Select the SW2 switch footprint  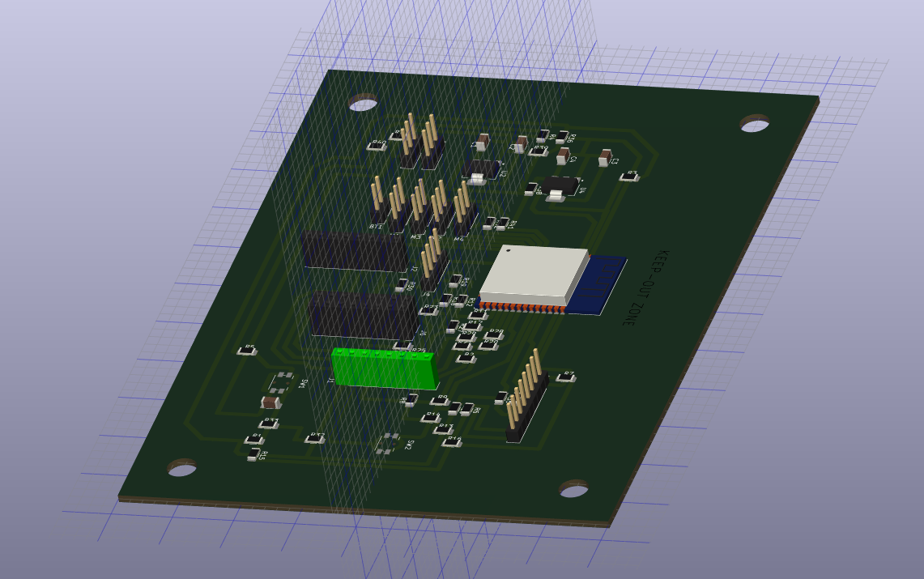click(389, 444)
